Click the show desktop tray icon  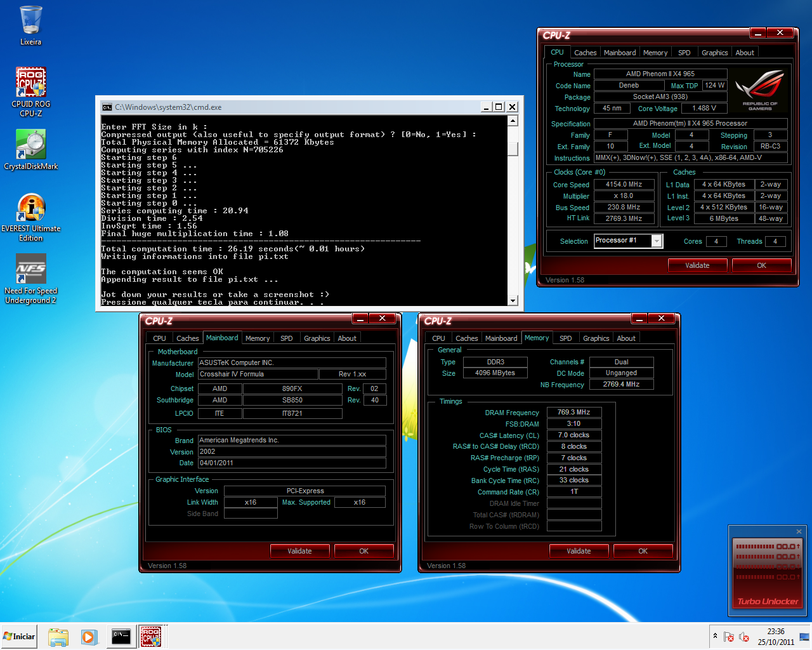[x=804, y=637]
